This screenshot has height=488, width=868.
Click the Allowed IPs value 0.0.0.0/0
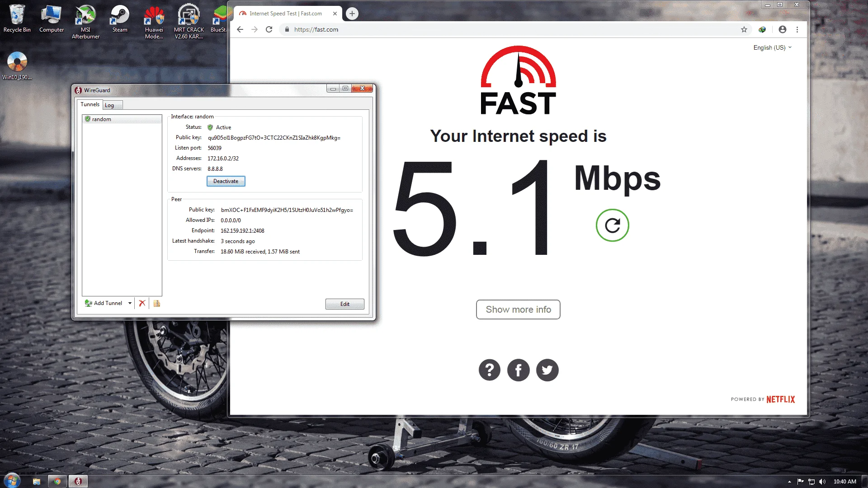(231, 221)
